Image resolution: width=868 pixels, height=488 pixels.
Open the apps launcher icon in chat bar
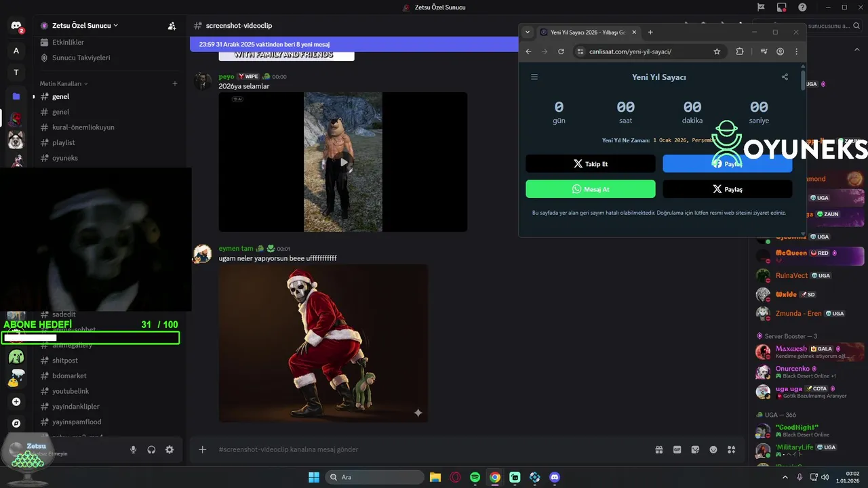[731, 449]
